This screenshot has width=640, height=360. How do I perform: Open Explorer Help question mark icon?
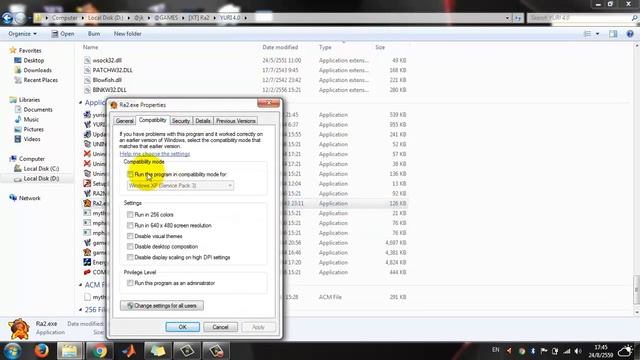point(630,34)
